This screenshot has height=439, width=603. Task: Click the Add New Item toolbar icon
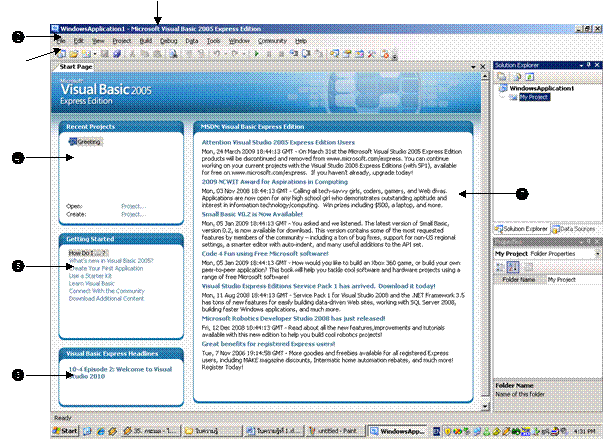(x=86, y=54)
